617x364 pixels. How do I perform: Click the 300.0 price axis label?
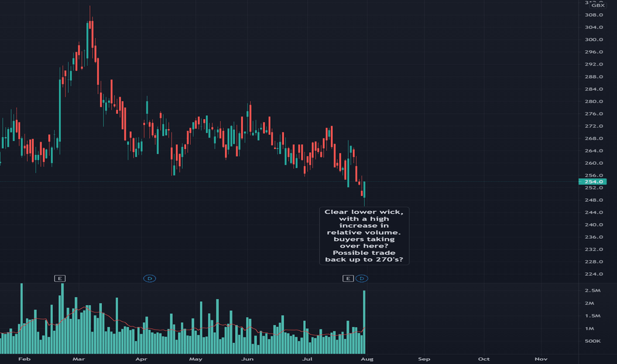point(594,39)
